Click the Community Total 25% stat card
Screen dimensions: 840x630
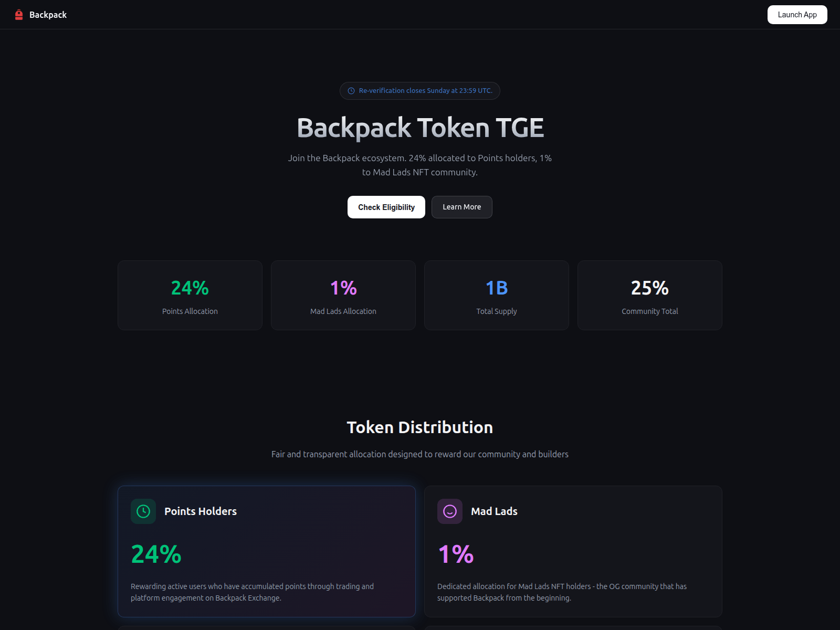pyautogui.click(x=649, y=295)
